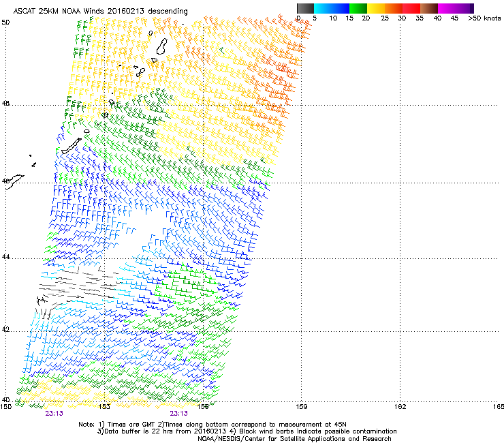Click the yellow 20-25 knots legend swatch
Screen dimensions: 504x443
(x=376, y=8)
